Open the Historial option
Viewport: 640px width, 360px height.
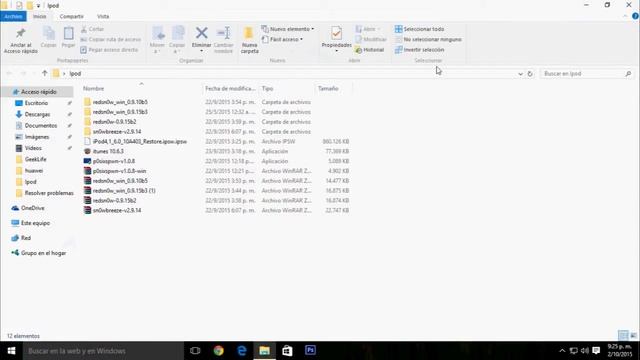pos(369,50)
